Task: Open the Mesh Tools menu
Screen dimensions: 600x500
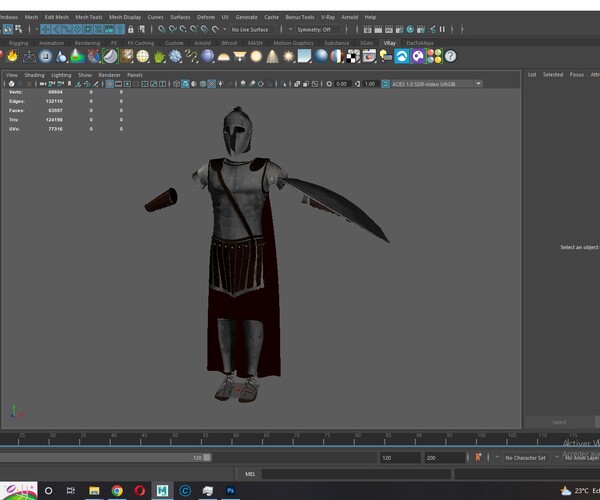Action: [x=89, y=17]
